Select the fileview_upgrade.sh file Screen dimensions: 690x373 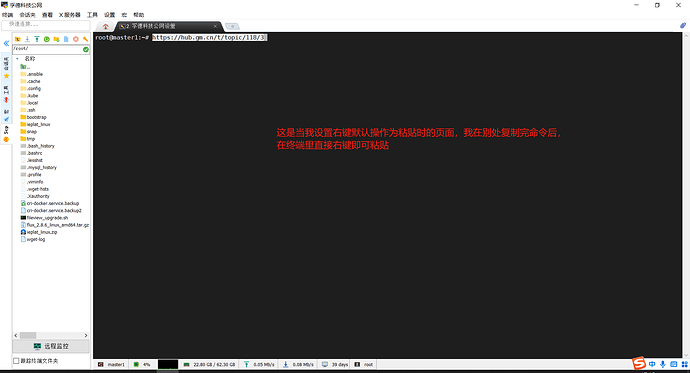click(x=44, y=218)
